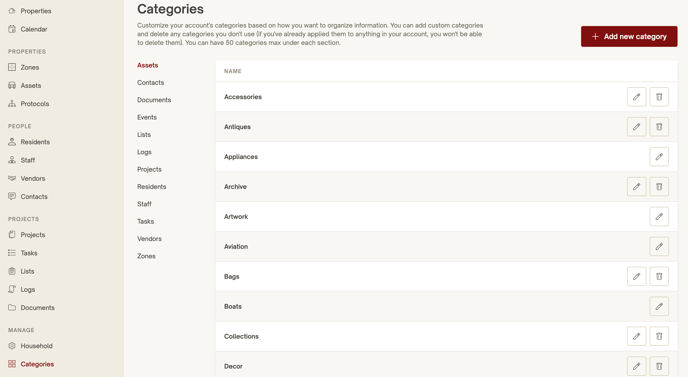Add a new category
Image resolution: width=688 pixels, height=377 pixels.
pyautogui.click(x=629, y=36)
